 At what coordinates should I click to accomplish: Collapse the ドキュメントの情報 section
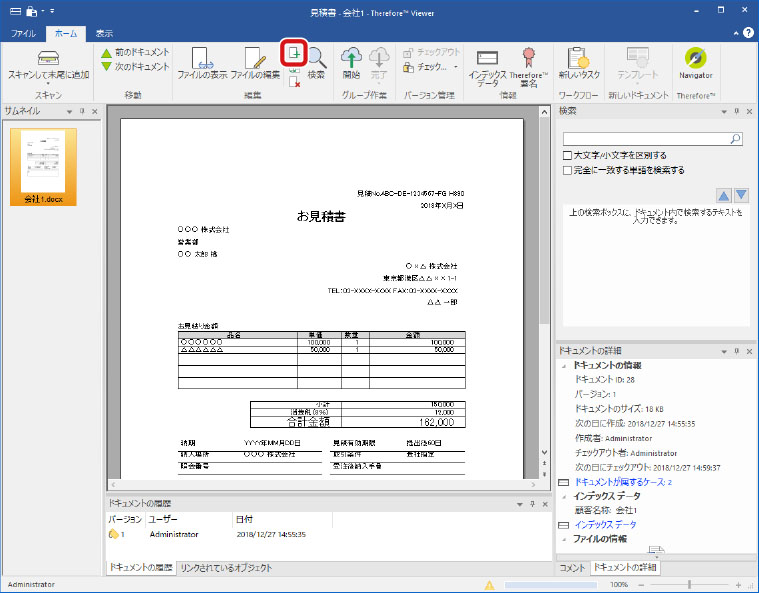tap(564, 365)
